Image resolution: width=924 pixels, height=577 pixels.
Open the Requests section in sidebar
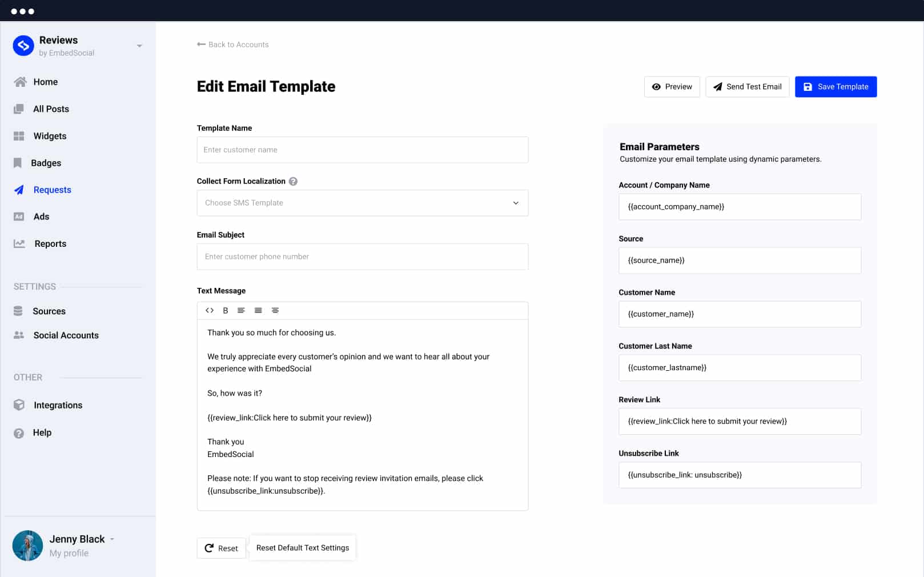52,190
